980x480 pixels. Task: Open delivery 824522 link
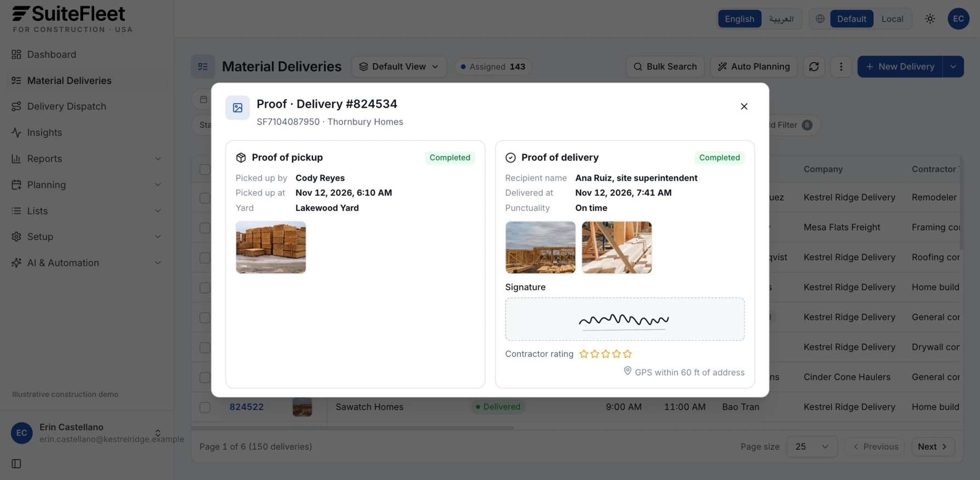pyautogui.click(x=246, y=407)
